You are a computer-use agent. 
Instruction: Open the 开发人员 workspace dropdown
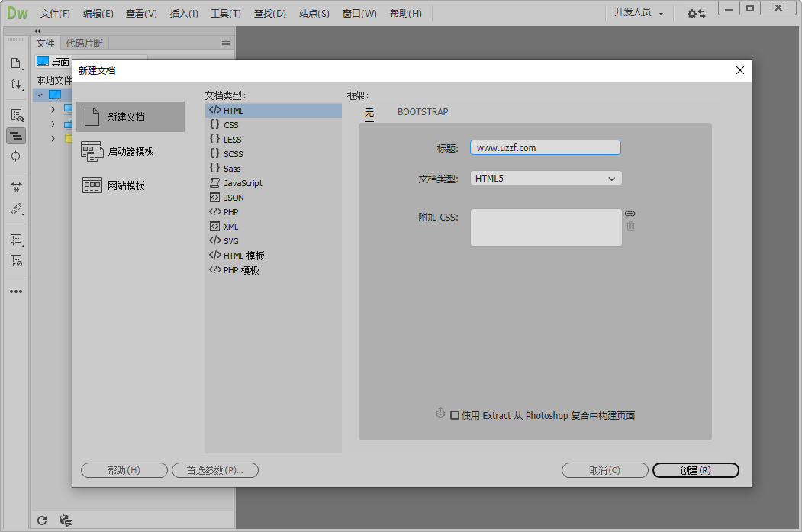pyautogui.click(x=639, y=13)
